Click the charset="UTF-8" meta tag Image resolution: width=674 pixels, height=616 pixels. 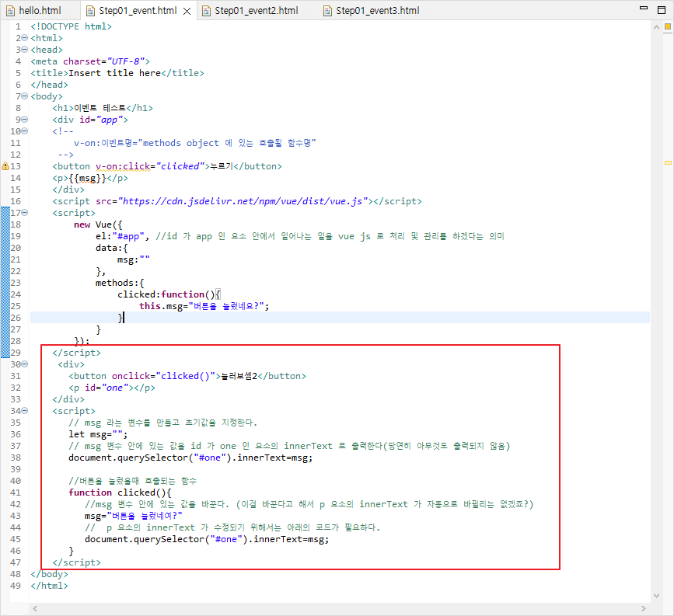[90, 61]
